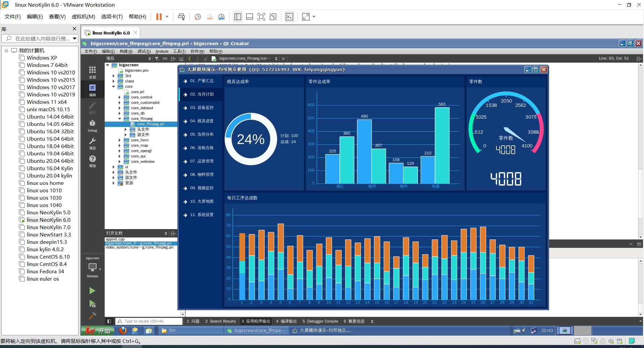
Task: Click the green Run button in Qt Creator
Action: [x=92, y=291]
